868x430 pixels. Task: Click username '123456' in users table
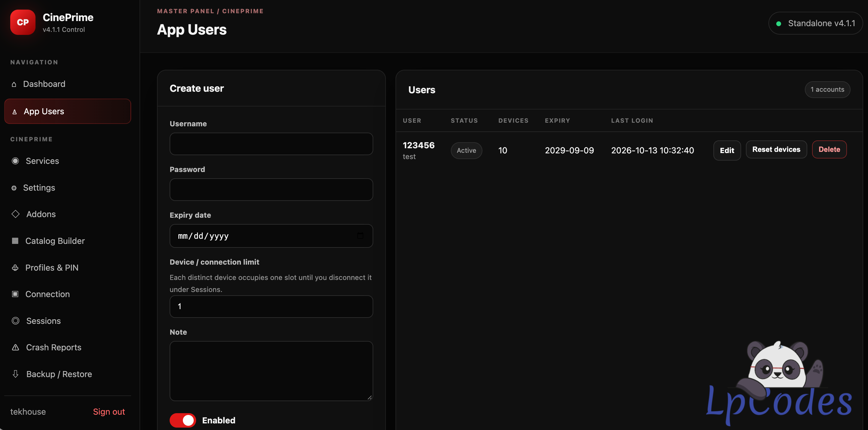point(418,145)
